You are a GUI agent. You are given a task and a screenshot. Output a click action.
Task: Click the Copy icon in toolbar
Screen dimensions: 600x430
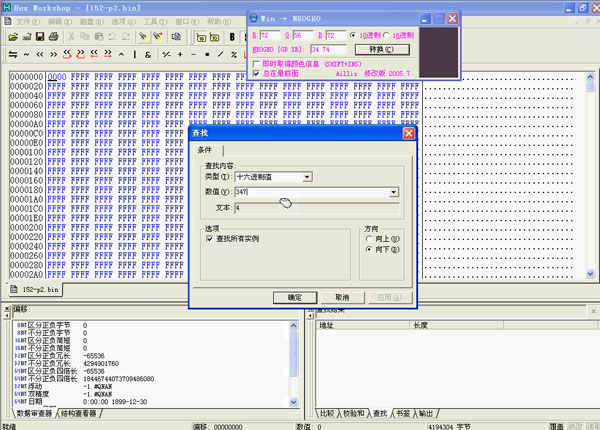pos(85,37)
